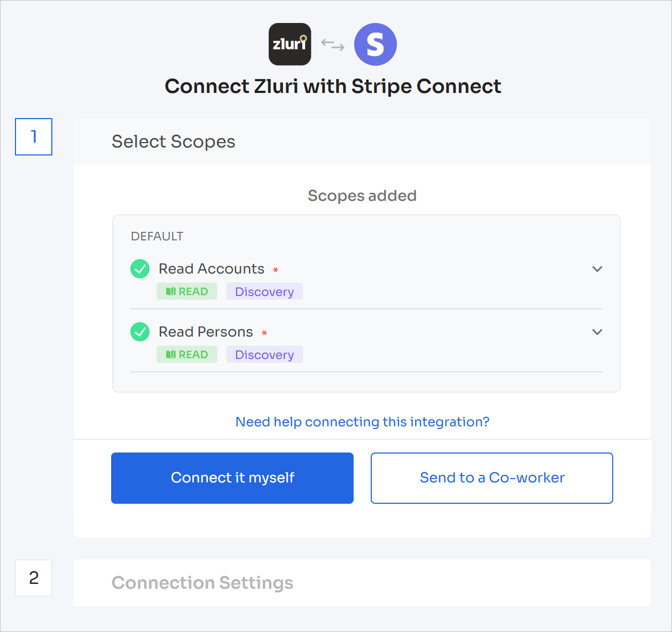Open step 1 Select Scopes number box
The width and height of the screenshot is (672, 632).
pos(34,137)
